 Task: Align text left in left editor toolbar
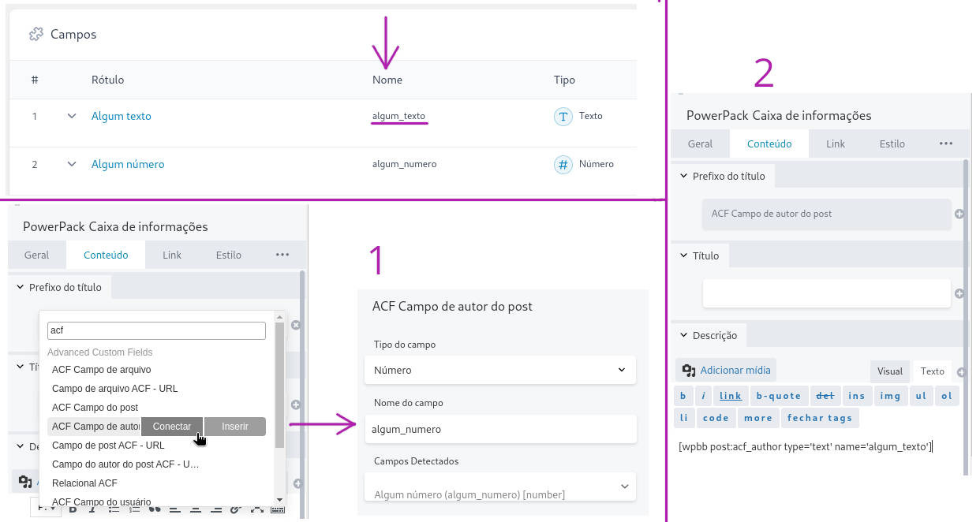click(x=175, y=509)
